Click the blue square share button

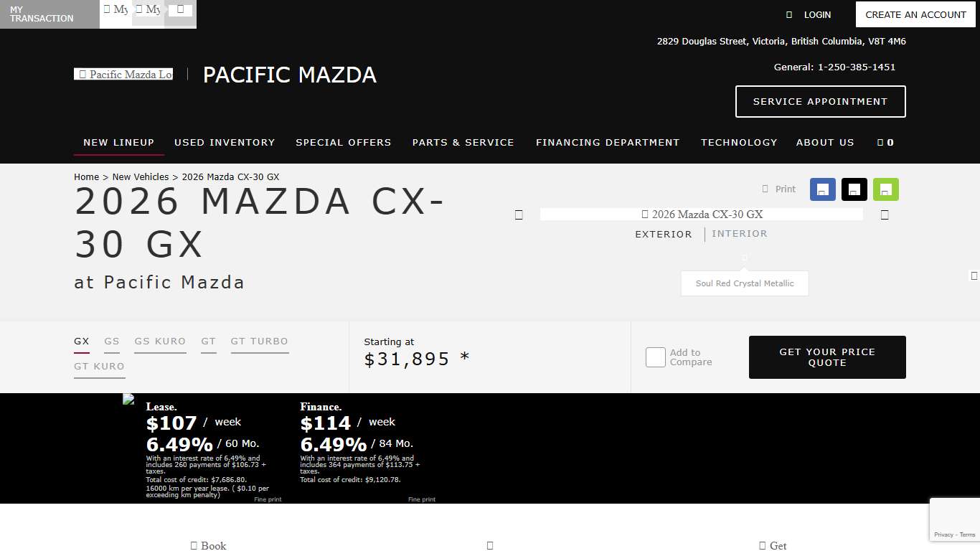[822, 189]
